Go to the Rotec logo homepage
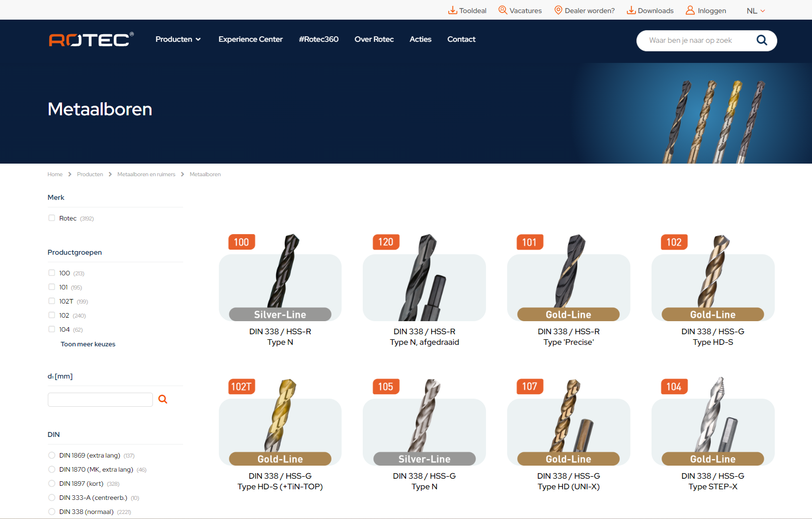812x519 pixels. (91, 40)
